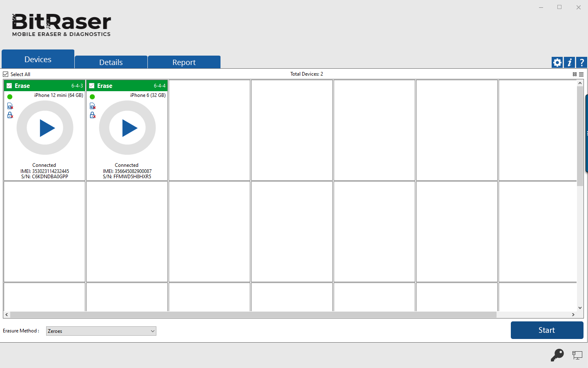588x368 pixels.
Task: Click green status dot on iPhone 12 mini
Action: tap(10, 97)
